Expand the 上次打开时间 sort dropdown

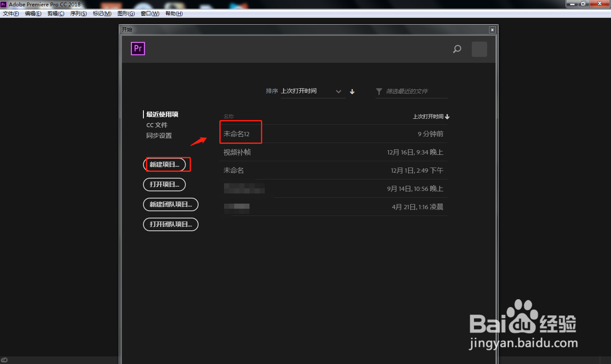click(313, 91)
